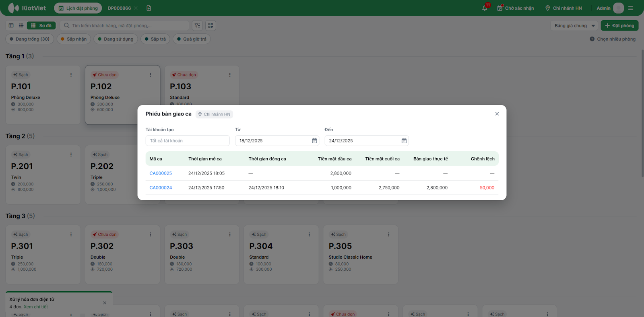
Task: Open the hamburger menu next to Admin
Action: point(631,8)
